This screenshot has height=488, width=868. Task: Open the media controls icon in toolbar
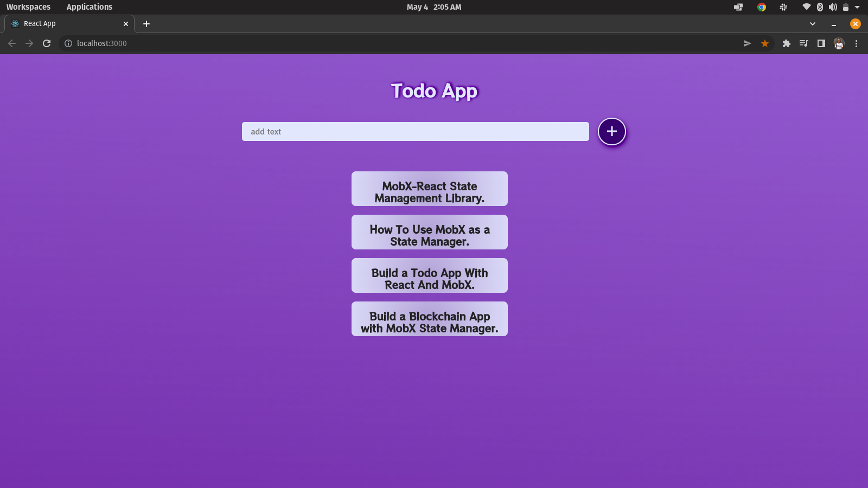803,43
